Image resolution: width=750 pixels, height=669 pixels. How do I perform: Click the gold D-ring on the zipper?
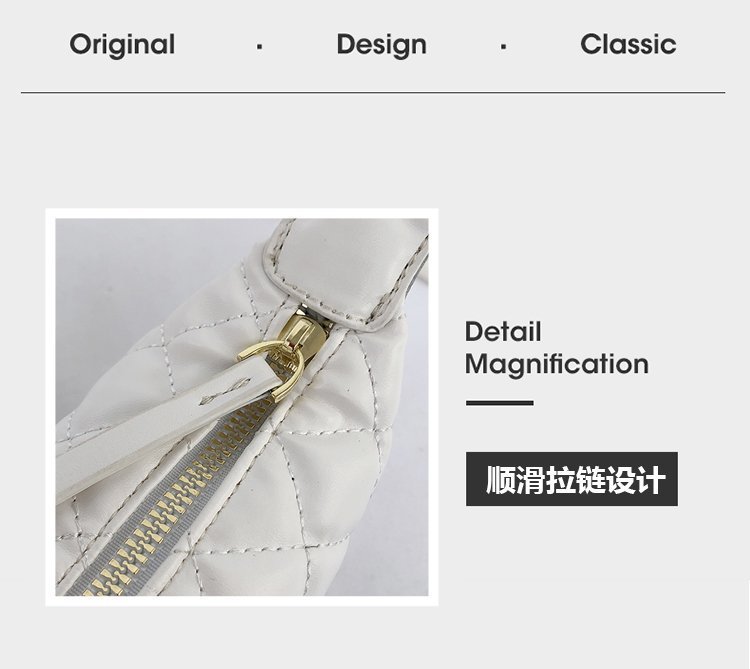(x=277, y=368)
